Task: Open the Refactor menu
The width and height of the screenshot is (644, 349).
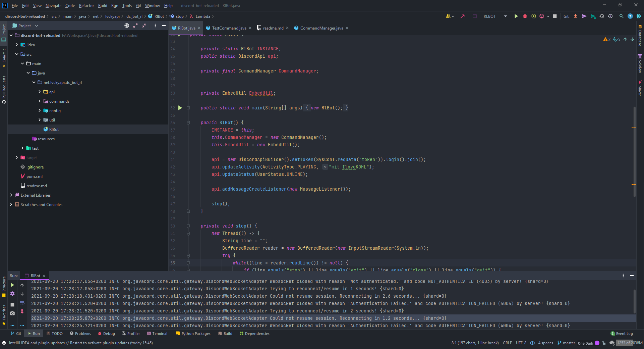Action: 86,6
